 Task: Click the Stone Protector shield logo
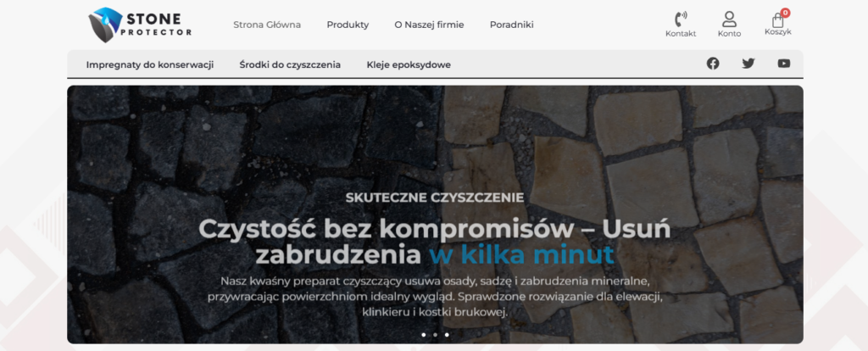pyautogui.click(x=108, y=25)
